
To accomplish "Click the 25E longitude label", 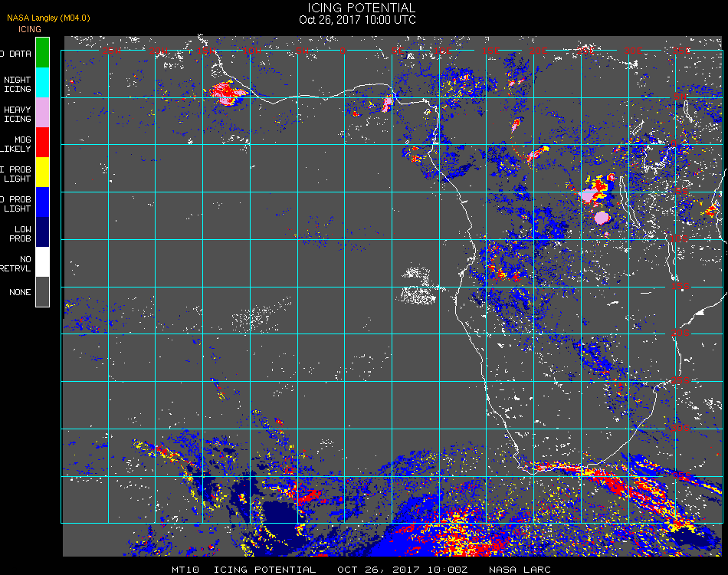I will click(585, 51).
